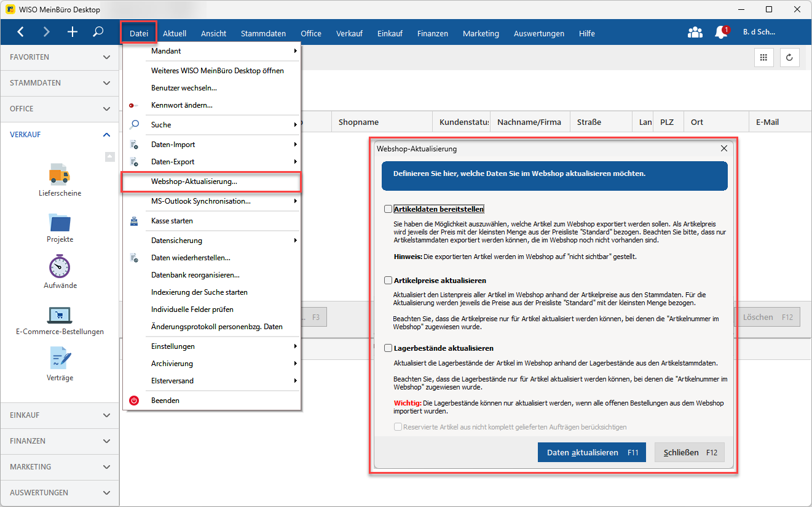Image resolution: width=812 pixels, height=507 pixels.
Task: Click the small scroll-up arrow in Verkauf panel
Action: coord(109,157)
